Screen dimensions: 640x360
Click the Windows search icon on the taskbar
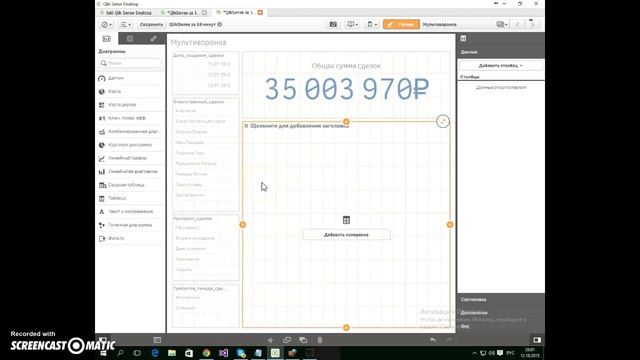tap(120, 353)
